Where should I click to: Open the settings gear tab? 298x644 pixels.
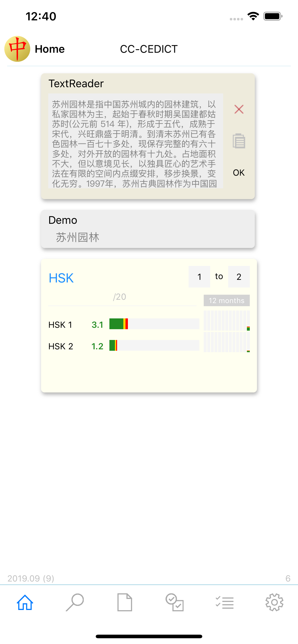(274, 603)
